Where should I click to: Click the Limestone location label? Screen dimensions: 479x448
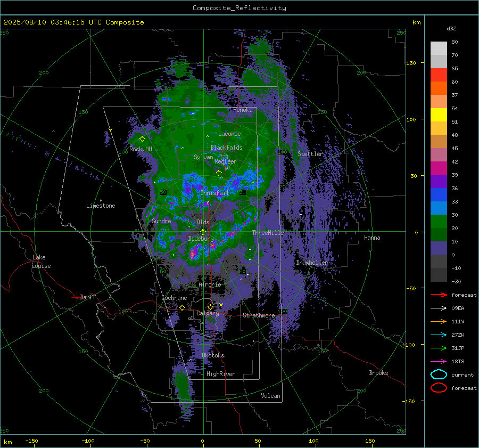(x=101, y=206)
